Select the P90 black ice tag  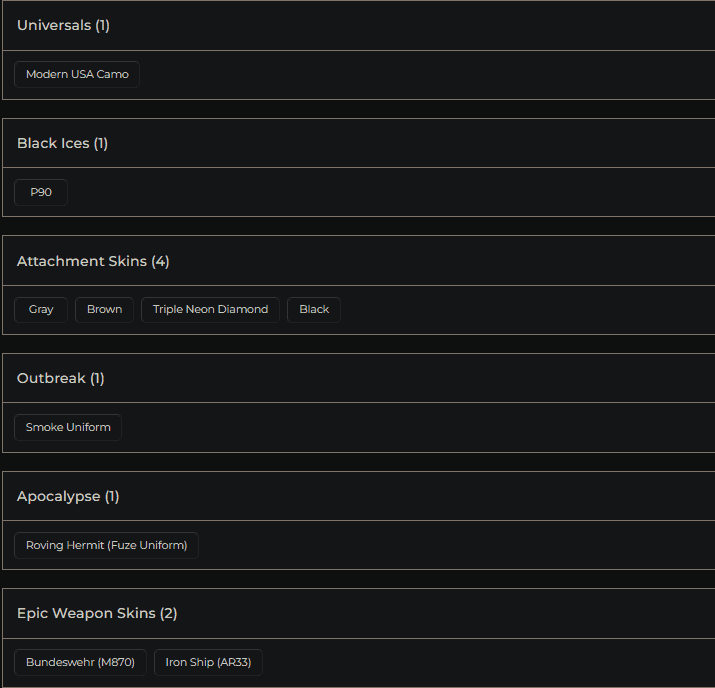[x=41, y=192]
